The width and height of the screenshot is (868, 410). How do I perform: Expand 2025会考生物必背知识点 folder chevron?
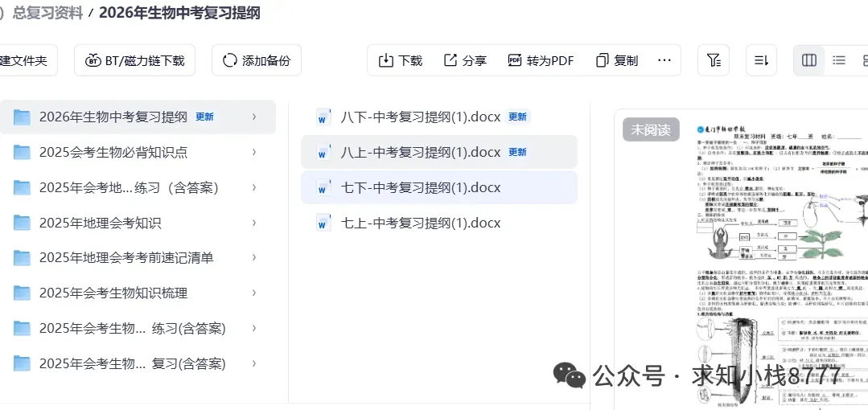click(254, 152)
